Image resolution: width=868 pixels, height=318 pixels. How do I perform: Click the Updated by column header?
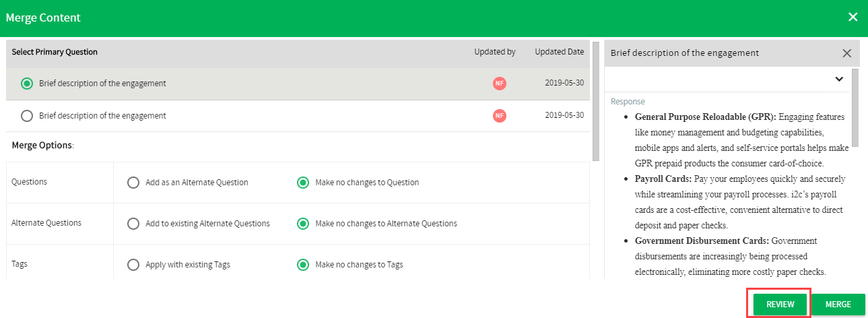point(495,52)
